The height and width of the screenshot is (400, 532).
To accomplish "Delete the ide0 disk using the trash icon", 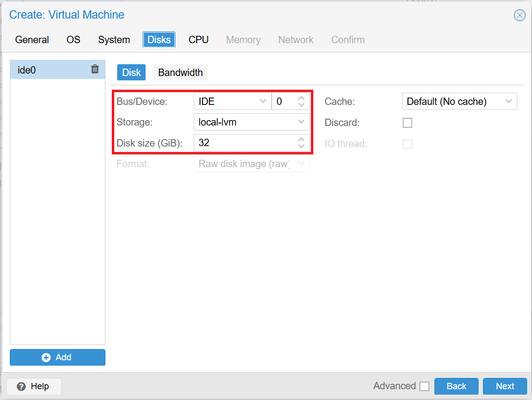I will [95, 69].
